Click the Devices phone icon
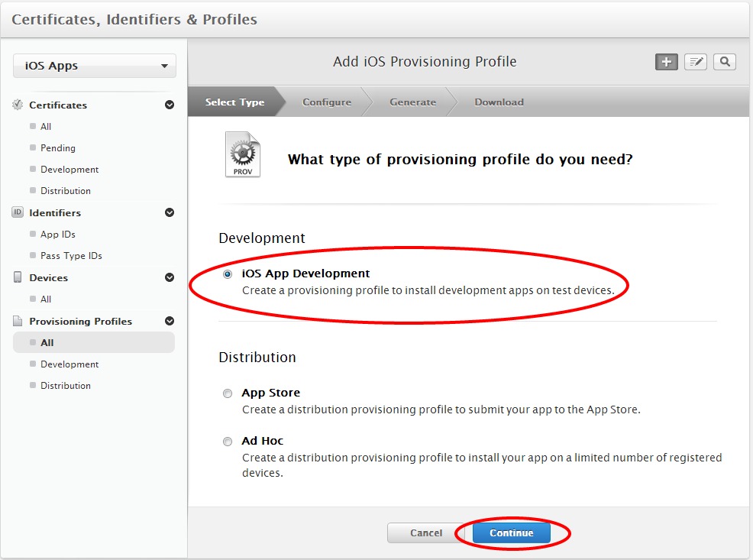753x560 pixels. pos(18,277)
